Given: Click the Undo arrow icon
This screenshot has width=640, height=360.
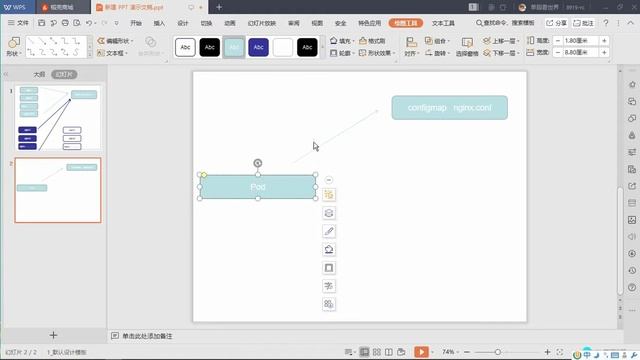Looking at the screenshot, I should [89, 23].
